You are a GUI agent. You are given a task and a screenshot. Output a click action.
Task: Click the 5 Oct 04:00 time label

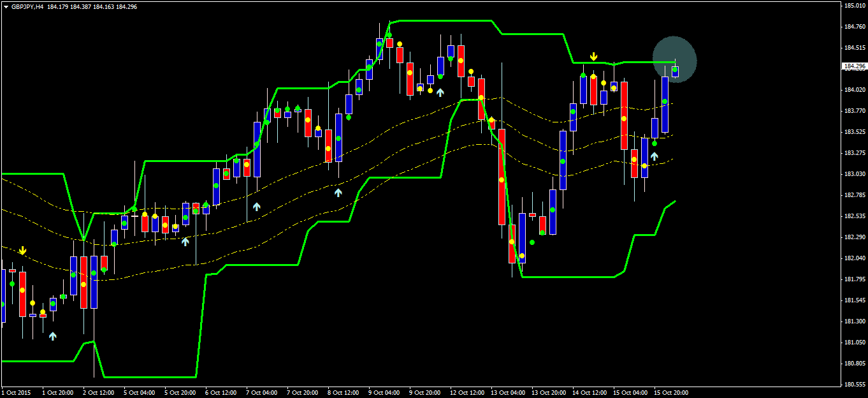139,393
